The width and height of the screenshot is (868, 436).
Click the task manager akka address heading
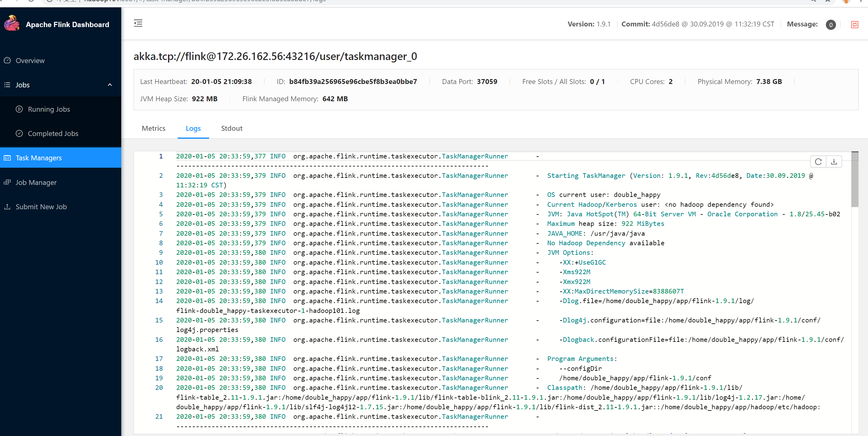pos(275,56)
